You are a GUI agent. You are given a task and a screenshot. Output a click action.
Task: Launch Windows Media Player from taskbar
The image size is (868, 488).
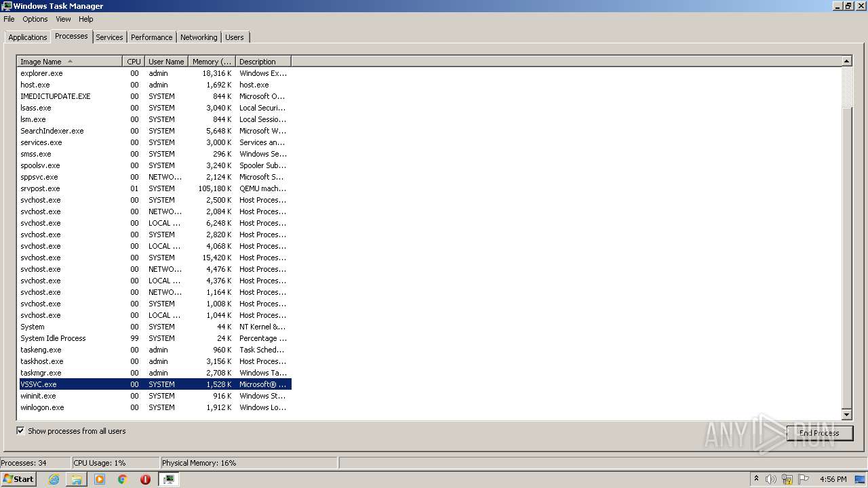click(100, 479)
